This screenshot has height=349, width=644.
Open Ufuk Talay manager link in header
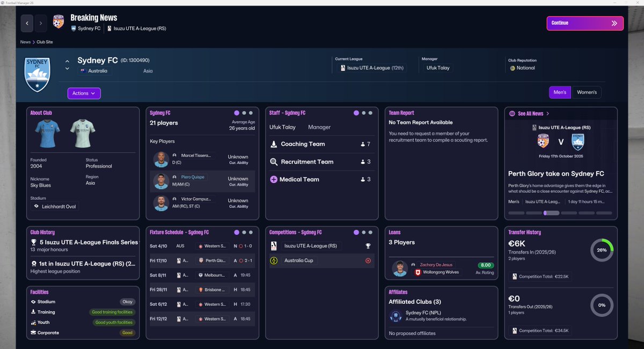tap(438, 68)
